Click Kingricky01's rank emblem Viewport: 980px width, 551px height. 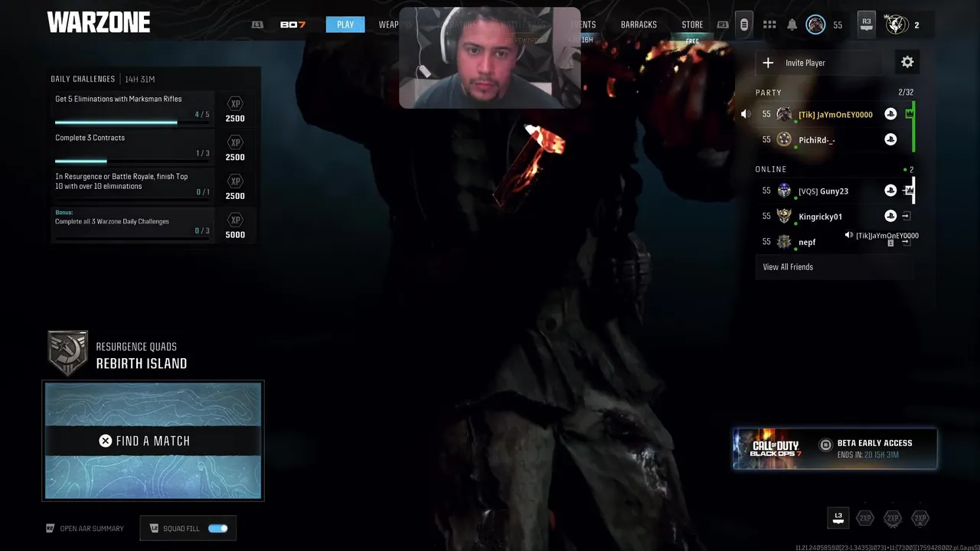pyautogui.click(x=784, y=216)
